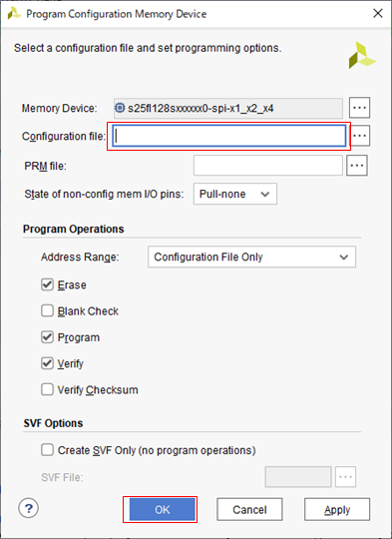392x539 pixels.
Task: Click the Apply button
Action: [x=337, y=509]
